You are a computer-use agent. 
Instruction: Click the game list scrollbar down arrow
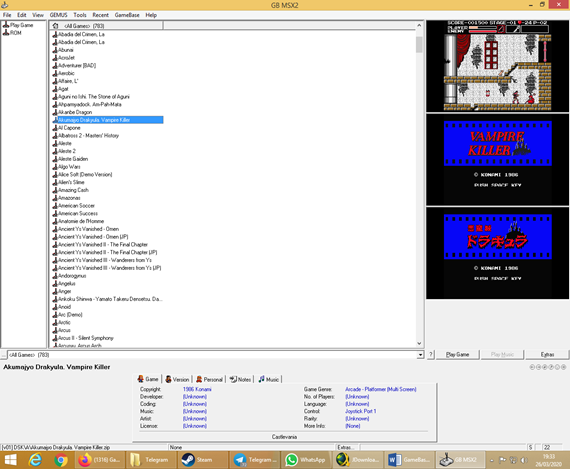pos(419,343)
